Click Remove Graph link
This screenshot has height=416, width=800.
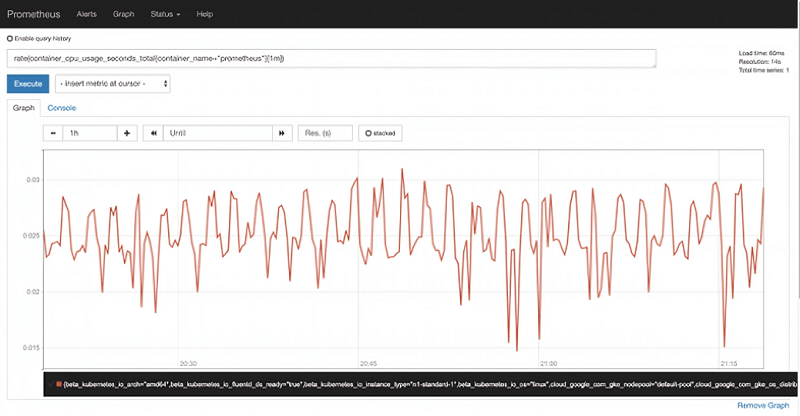click(763, 405)
